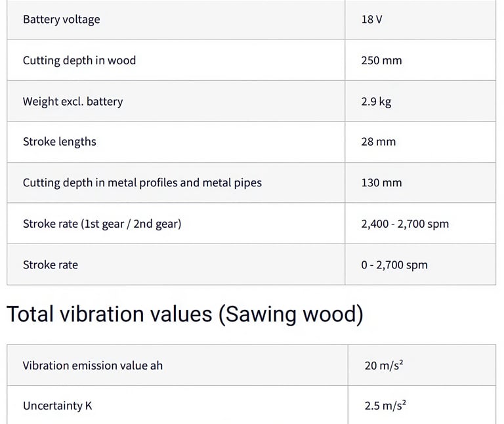Select the 2.9 kg weight value

376,102
